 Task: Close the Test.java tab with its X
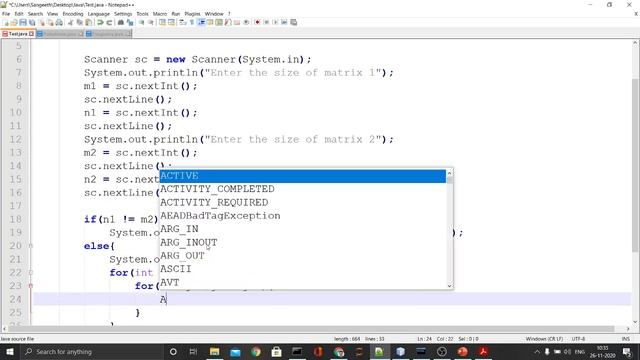[31, 34]
